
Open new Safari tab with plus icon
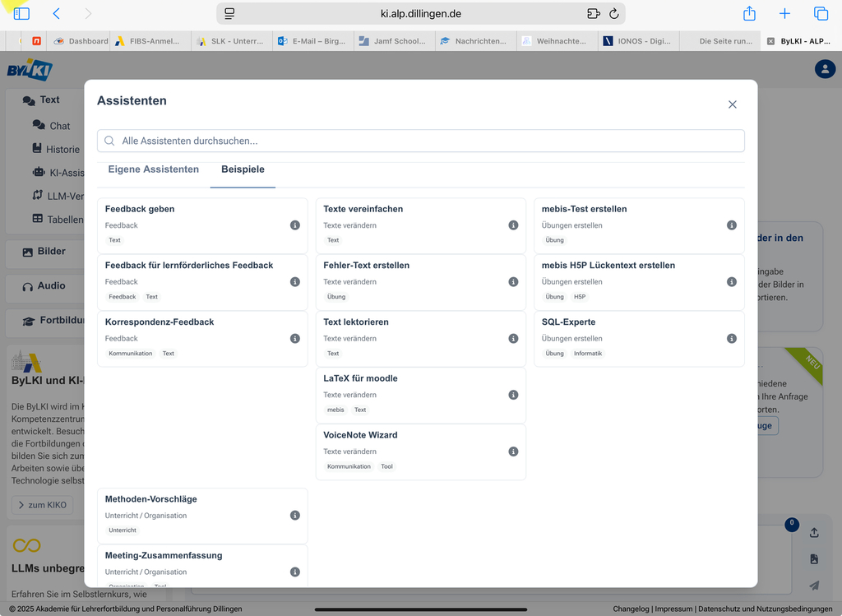point(784,14)
